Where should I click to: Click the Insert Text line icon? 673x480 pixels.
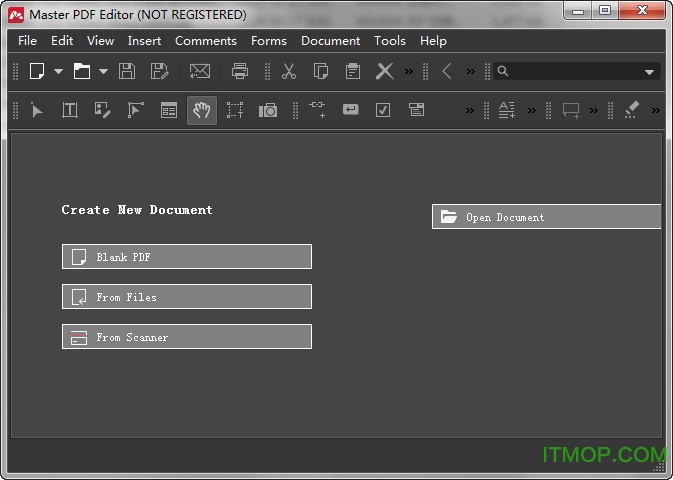(x=506, y=110)
